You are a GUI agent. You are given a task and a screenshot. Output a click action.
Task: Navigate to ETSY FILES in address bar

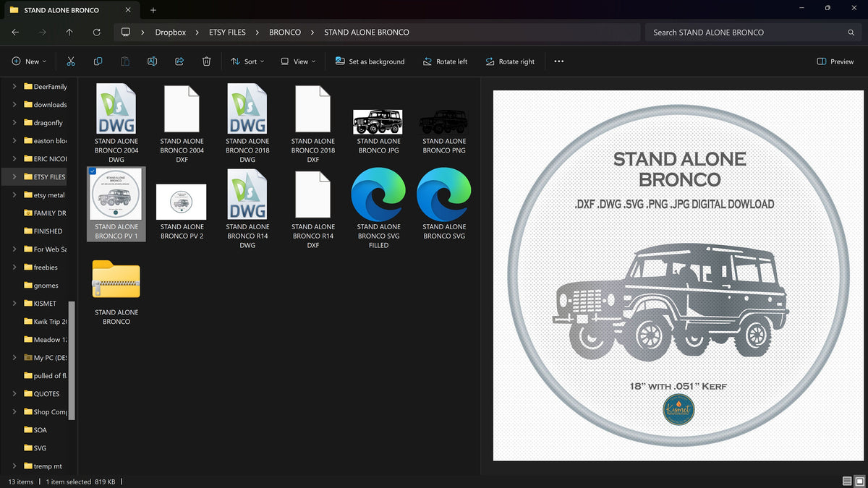tap(227, 33)
